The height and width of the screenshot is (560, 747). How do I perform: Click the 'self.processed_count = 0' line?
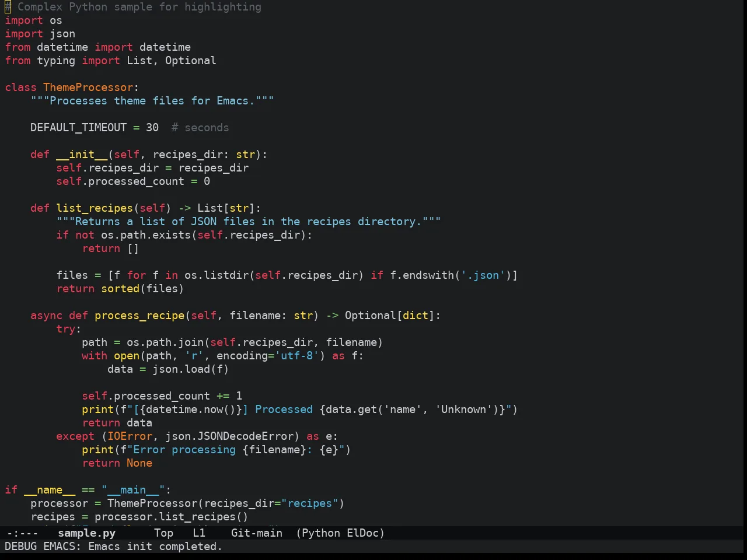pos(133,181)
